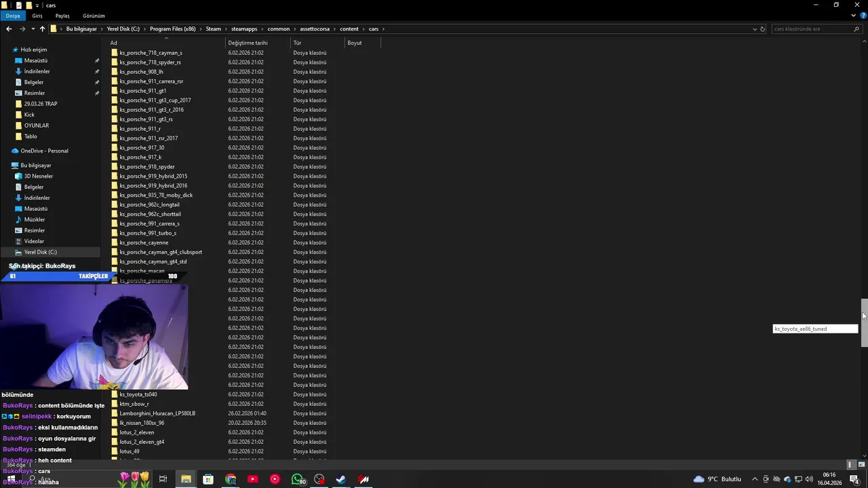Refresh the cars folder view
The height and width of the screenshot is (488, 868).
tap(763, 29)
